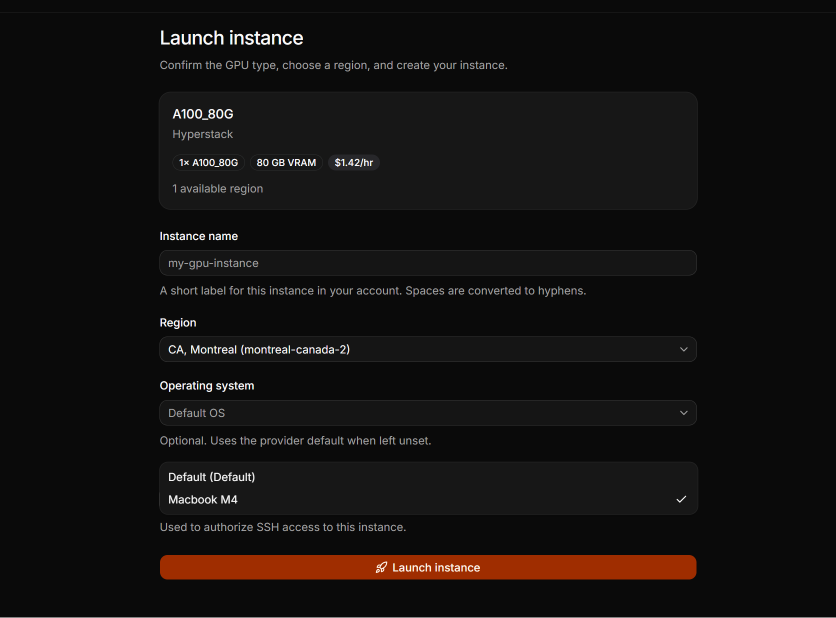The width and height of the screenshot is (836, 618).
Task: Select the Default (Default) SSH key option
Action: 428,477
